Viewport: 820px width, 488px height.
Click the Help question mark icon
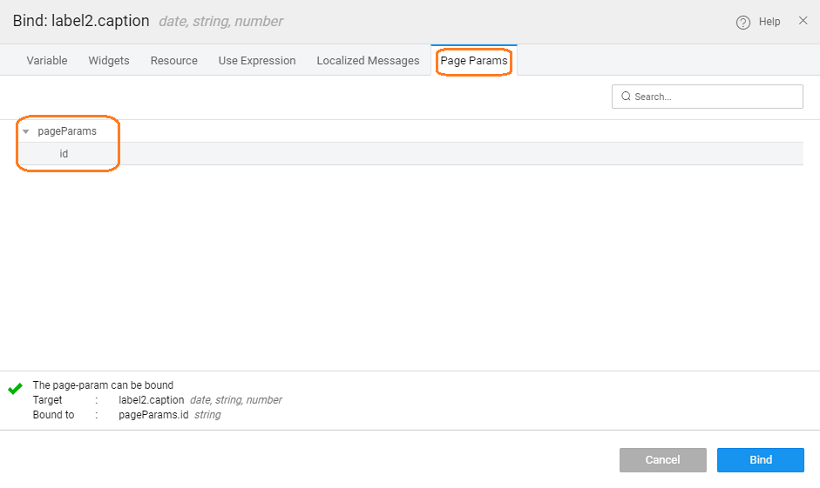click(x=743, y=22)
